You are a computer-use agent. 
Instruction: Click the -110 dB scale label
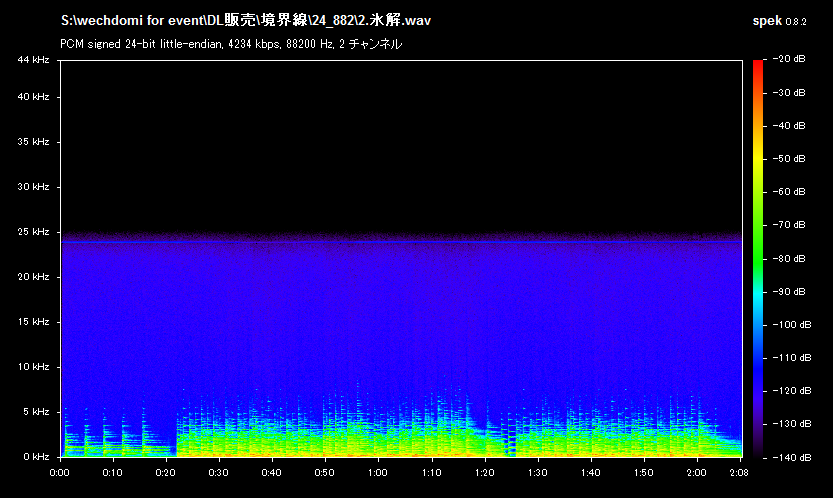792,358
